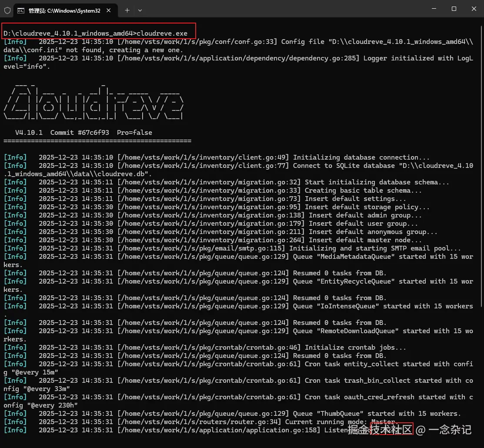This screenshot has height=448, width=484.
Task: Click the log text 'Insert default settings...'
Action: click(355, 199)
